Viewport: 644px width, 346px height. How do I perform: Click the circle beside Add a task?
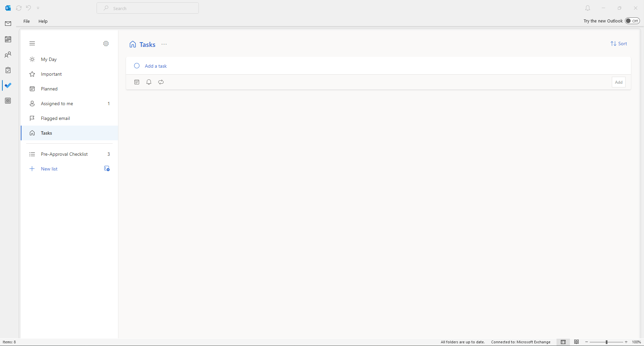[137, 66]
